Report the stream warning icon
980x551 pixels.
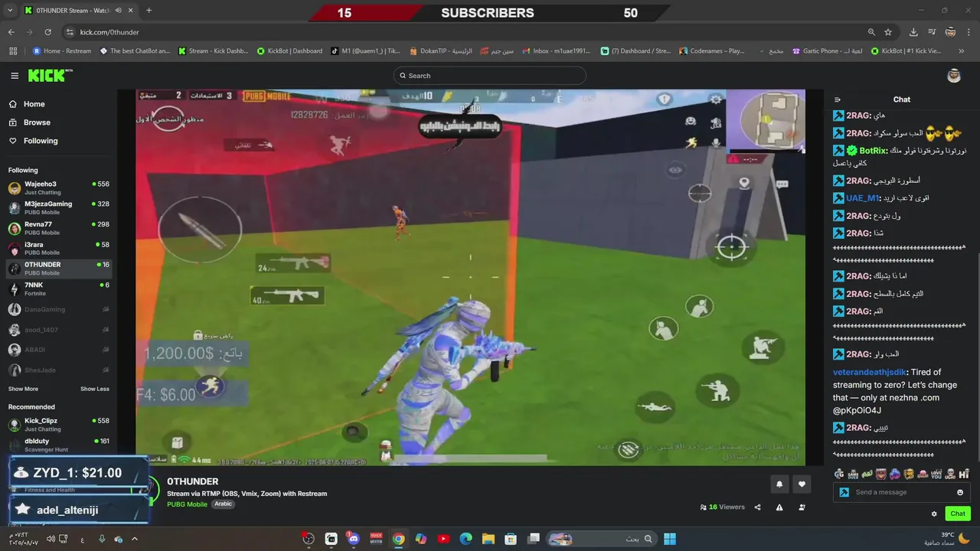click(779, 507)
